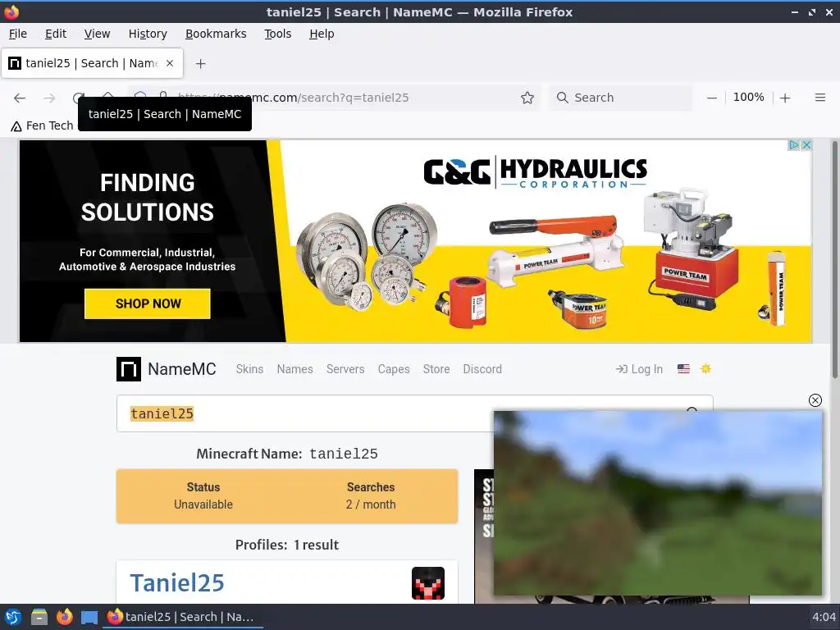Close the ad with the X icon
840x630 pixels.
pos(806,145)
